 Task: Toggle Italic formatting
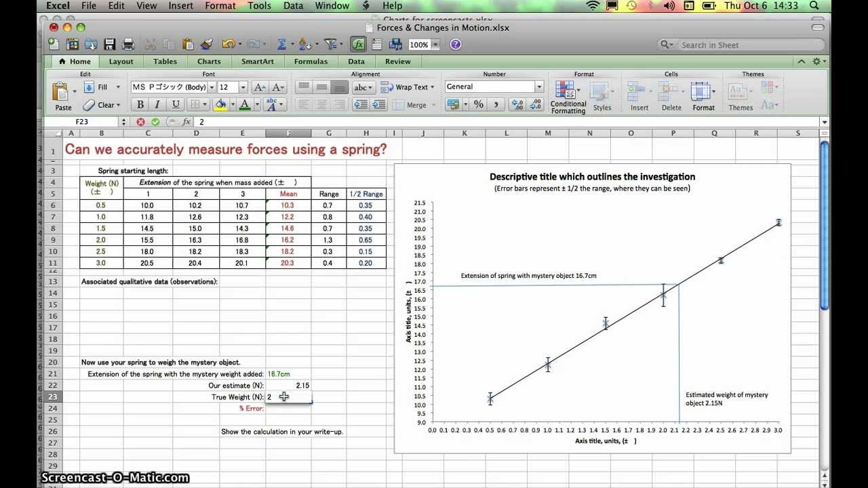[157, 104]
